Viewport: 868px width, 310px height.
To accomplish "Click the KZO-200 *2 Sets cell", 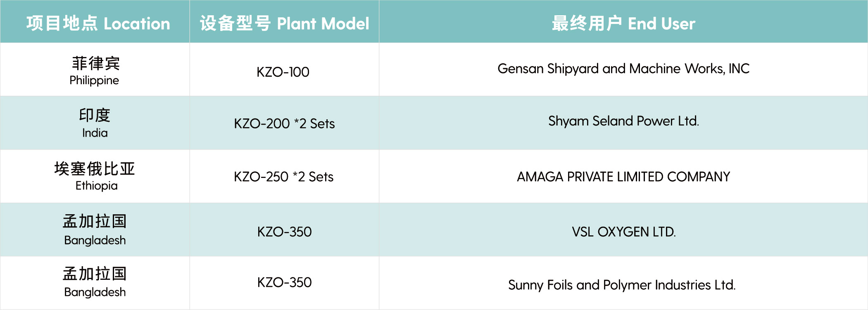I will tap(284, 123).
